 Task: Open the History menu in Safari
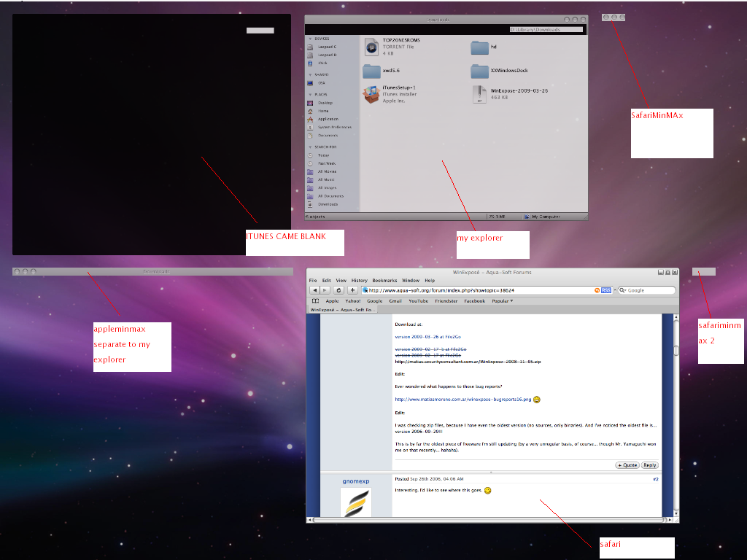pos(360,281)
